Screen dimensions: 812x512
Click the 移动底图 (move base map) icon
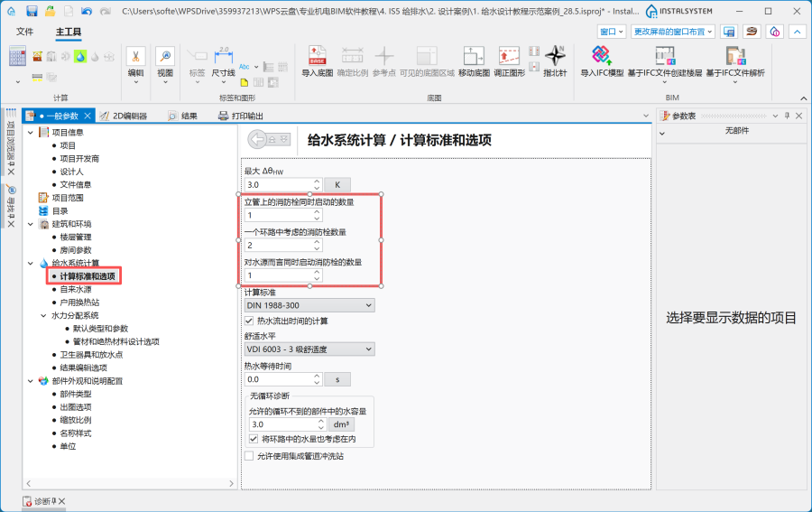474,56
